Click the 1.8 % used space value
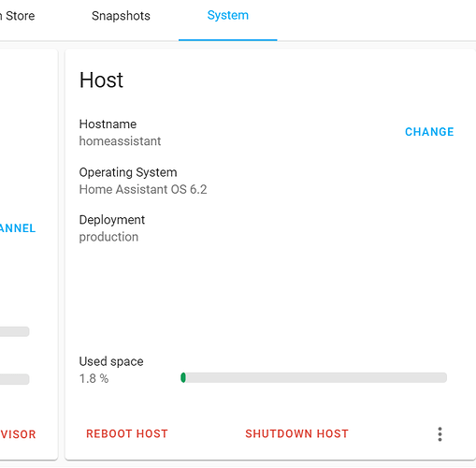476x468 pixels. pyautogui.click(x=94, y=379)
